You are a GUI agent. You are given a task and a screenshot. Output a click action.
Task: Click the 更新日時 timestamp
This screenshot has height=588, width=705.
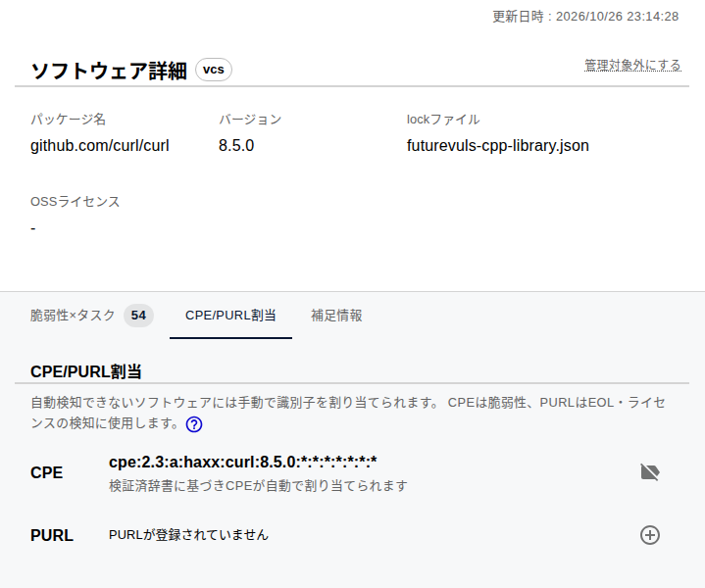pos(585,17)
